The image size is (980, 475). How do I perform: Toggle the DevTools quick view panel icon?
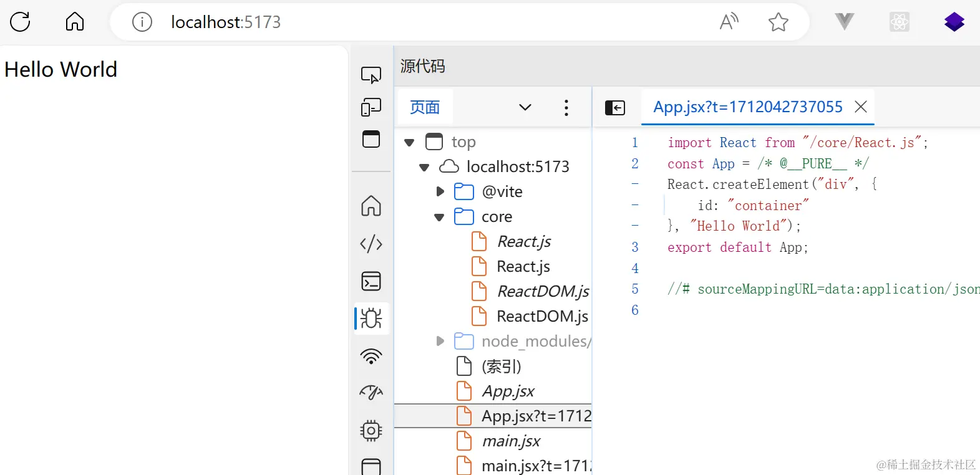pyautogui.click(x=371, y=139)
